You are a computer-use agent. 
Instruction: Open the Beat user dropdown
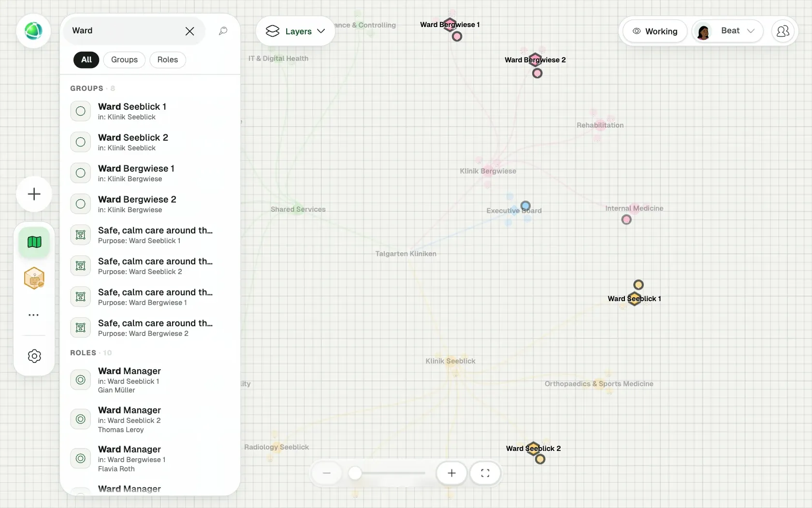[727, 31]
